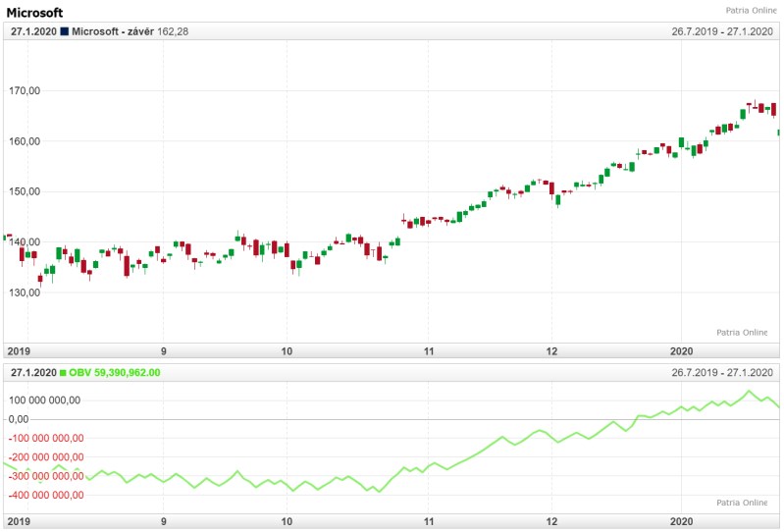Click the Patria Online text at top right

(752, 11)
